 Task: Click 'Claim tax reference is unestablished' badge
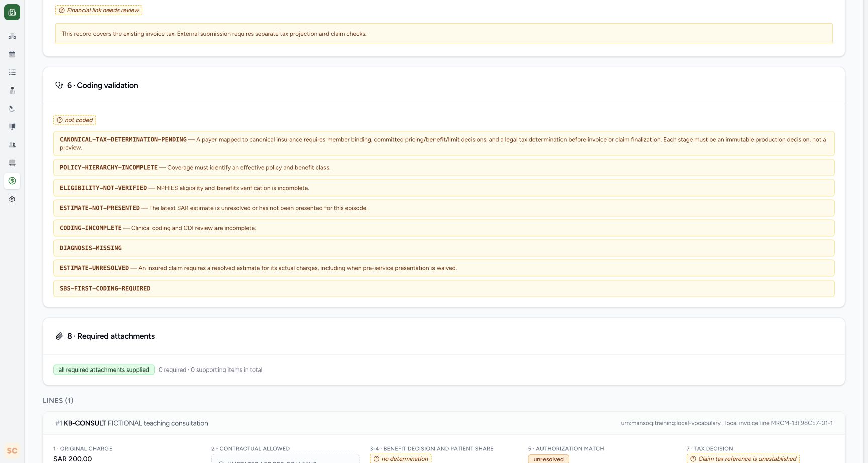pos(743,459)
